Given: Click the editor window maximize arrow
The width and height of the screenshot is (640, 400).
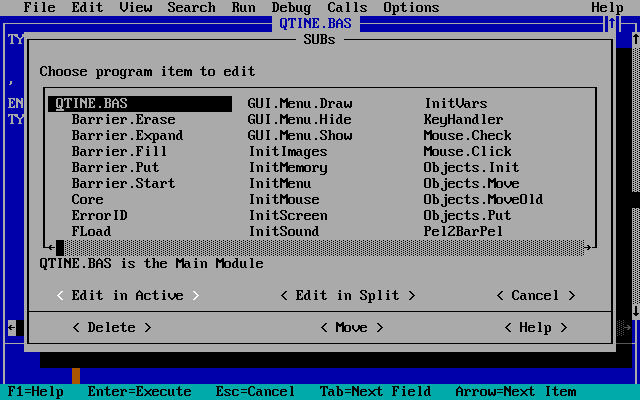Looking at the screenshot, I should point(612,23).
